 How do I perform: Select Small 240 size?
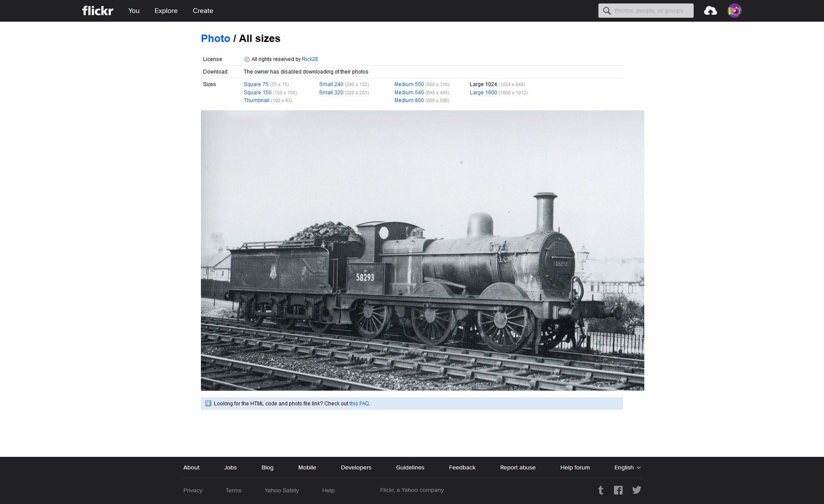click(331, 84)
